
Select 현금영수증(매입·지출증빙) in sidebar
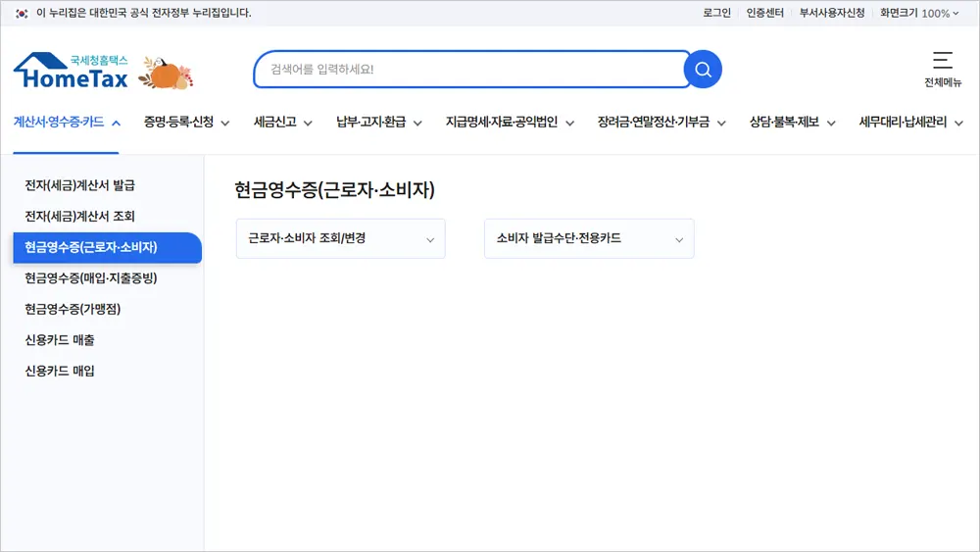coord(91,278)
